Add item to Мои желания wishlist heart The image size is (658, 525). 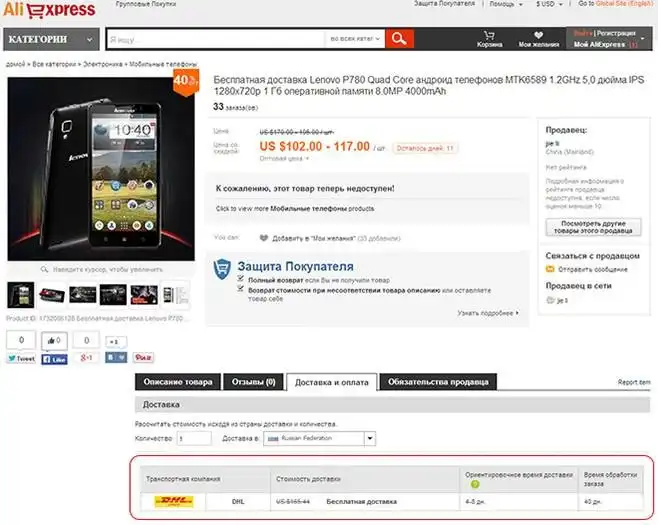(264, 238)
